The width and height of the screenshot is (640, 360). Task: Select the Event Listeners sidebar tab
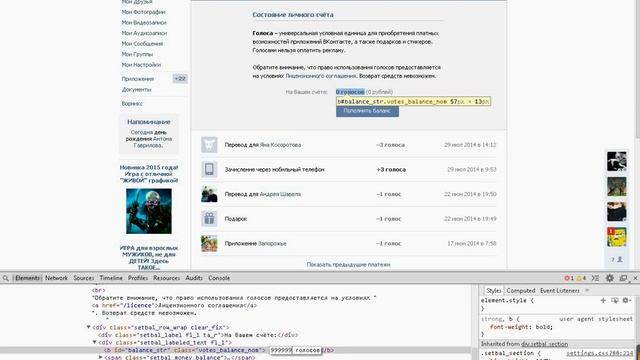point(560,291)
